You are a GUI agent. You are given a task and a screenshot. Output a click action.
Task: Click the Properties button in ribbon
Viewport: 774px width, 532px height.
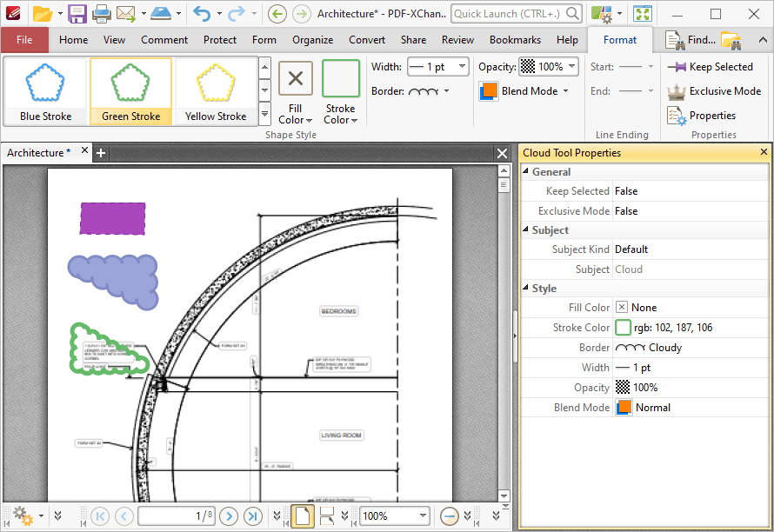[702, 116]
